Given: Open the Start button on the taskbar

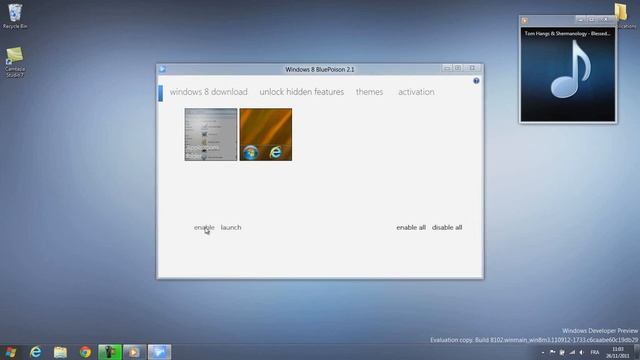Looking at the screenshot, I should point(11,352).
